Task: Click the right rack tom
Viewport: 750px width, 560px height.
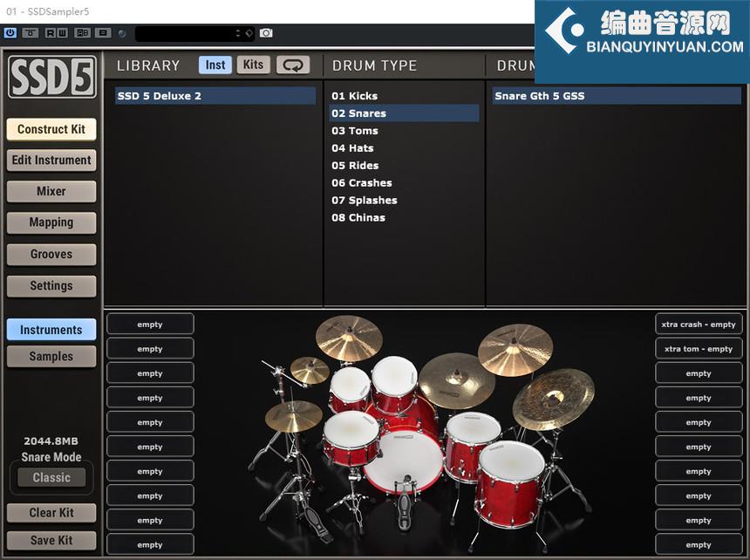Action: pyautogui.click(x=395, y=383)
